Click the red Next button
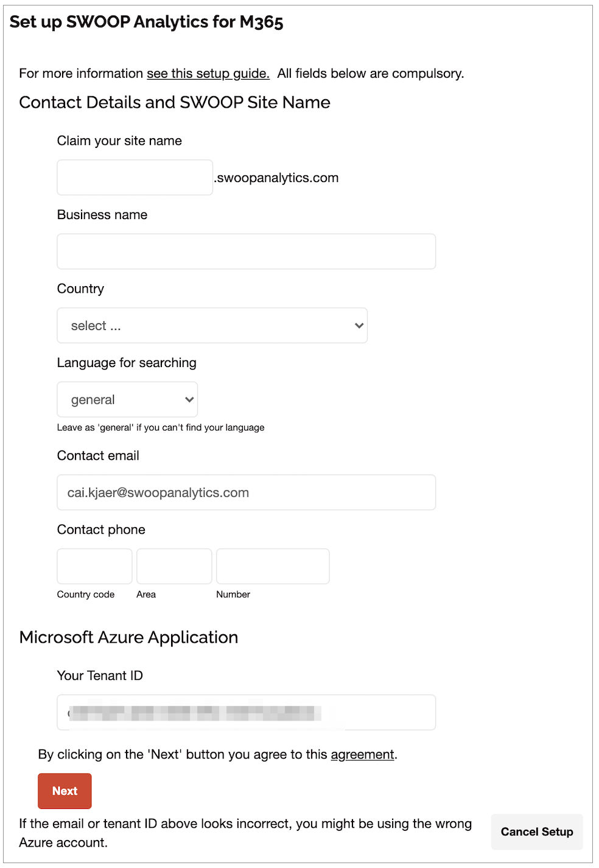Image resolution: width=599 pixels, height=868 pixels. pos(65,791)
